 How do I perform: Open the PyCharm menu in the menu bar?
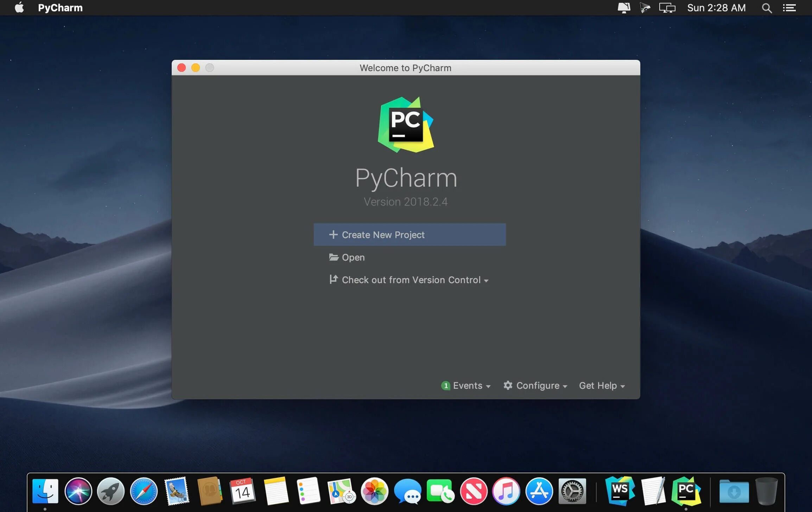[60, 8]
